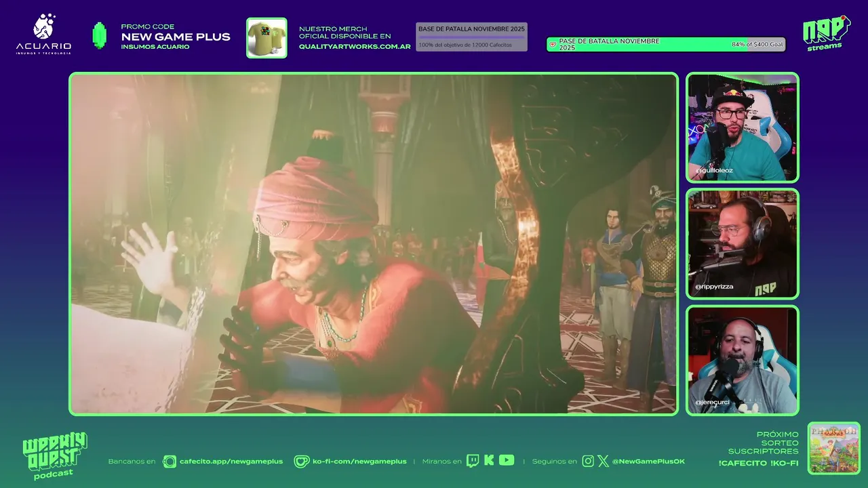Click 'Bancanos en' text
Screen dimensions: 868x488
(x=132, y=462)
